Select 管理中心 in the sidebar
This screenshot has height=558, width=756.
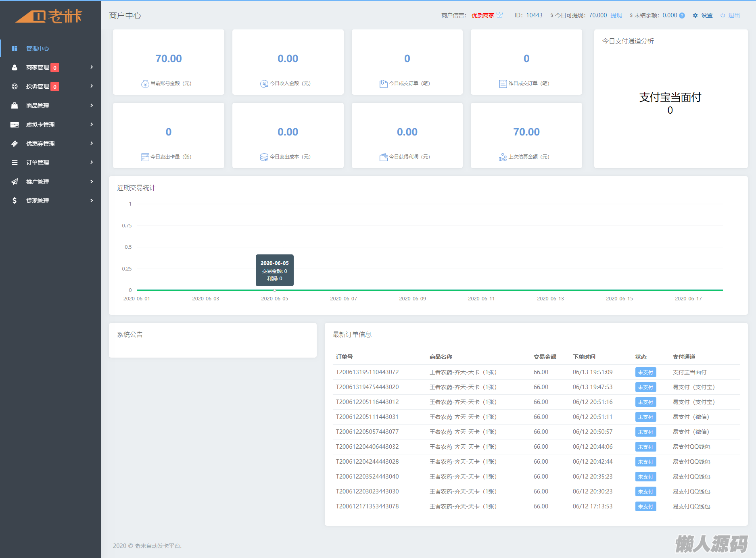(38, 48)
